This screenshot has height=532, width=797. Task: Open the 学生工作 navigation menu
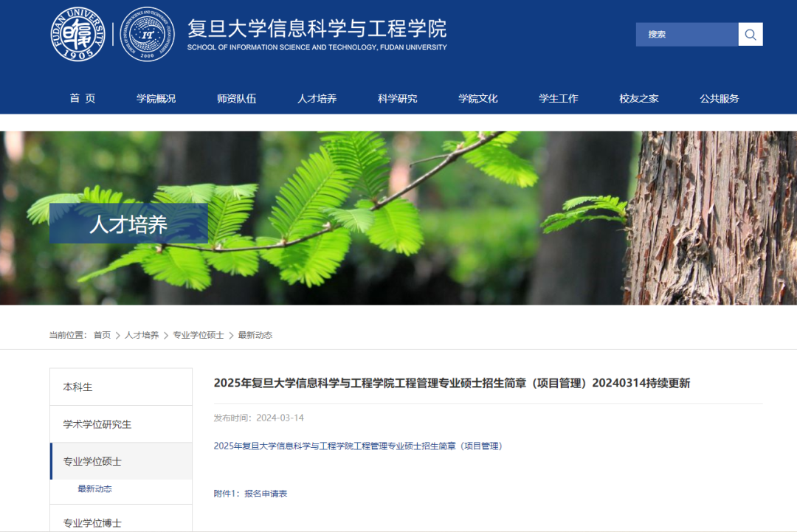click(x=559, y=99)
